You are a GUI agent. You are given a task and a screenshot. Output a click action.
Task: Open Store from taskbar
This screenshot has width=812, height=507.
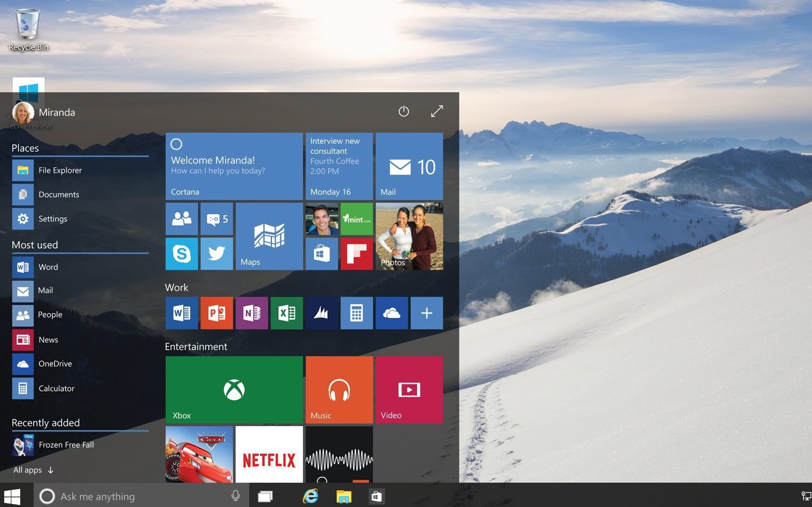coord(377,496)
